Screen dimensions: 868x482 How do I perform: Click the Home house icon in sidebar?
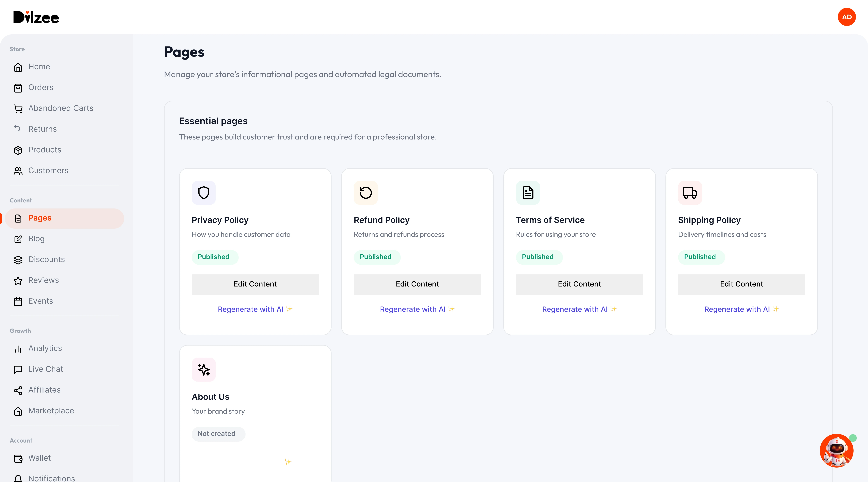[18, 67]
